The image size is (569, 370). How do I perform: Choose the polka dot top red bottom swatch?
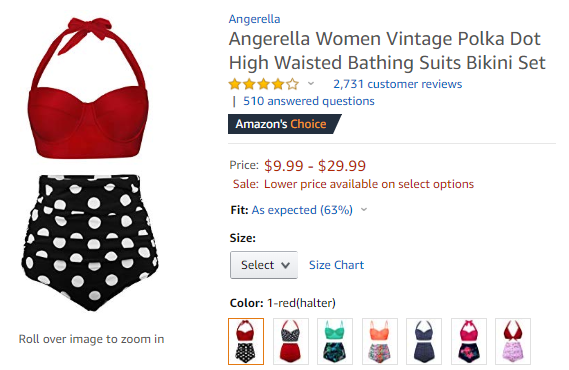pyautogui.click(x=291, y=341)
